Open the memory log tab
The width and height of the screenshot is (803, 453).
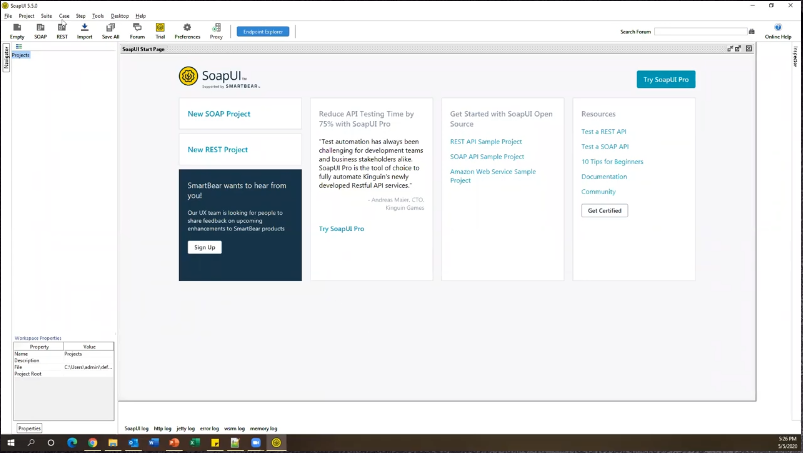(x=263, y=428)
